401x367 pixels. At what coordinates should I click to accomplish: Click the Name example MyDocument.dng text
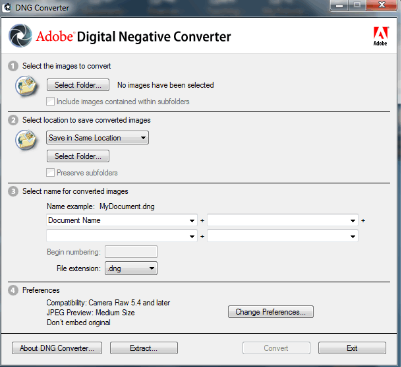[100, 207]
